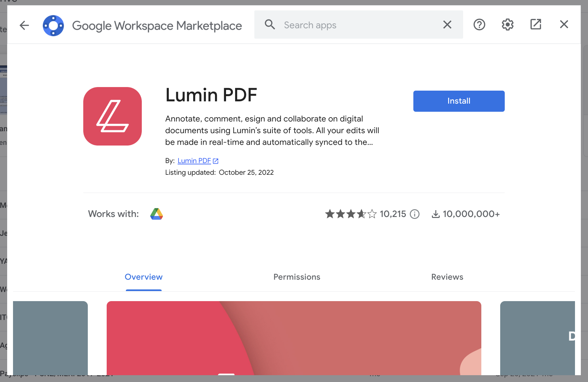Click the downloads count icon
The height and width of the screenshot is (382, 588).
435,214
